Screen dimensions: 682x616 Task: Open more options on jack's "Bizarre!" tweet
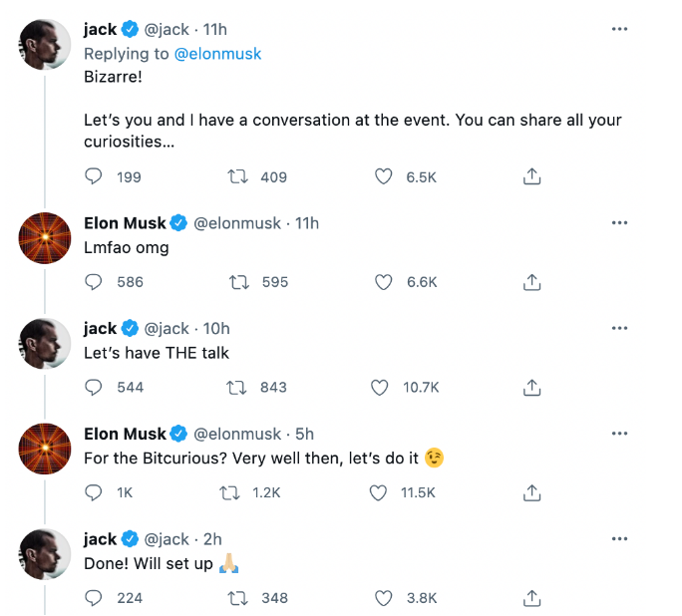[x=619, y=30]
